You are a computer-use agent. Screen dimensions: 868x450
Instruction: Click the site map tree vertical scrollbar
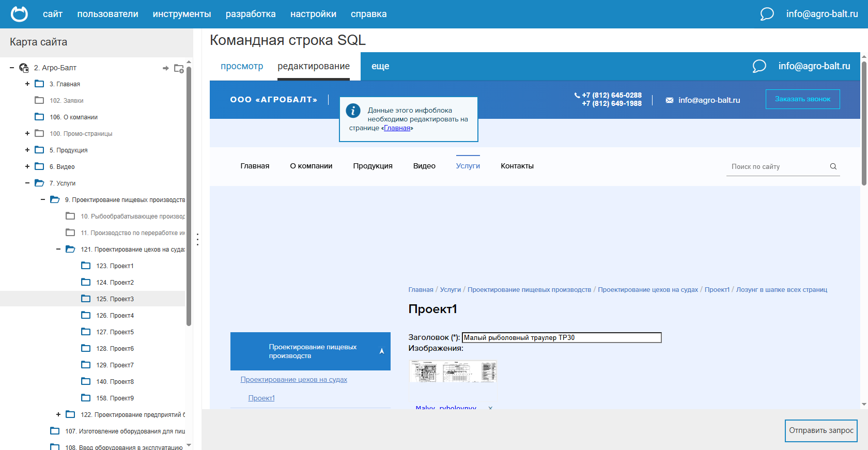[x=189, y=196]
